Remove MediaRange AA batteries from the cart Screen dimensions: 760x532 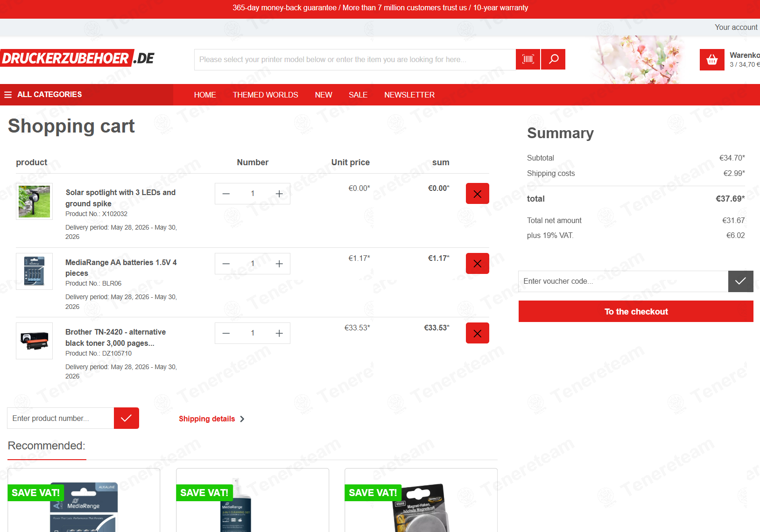478,264
